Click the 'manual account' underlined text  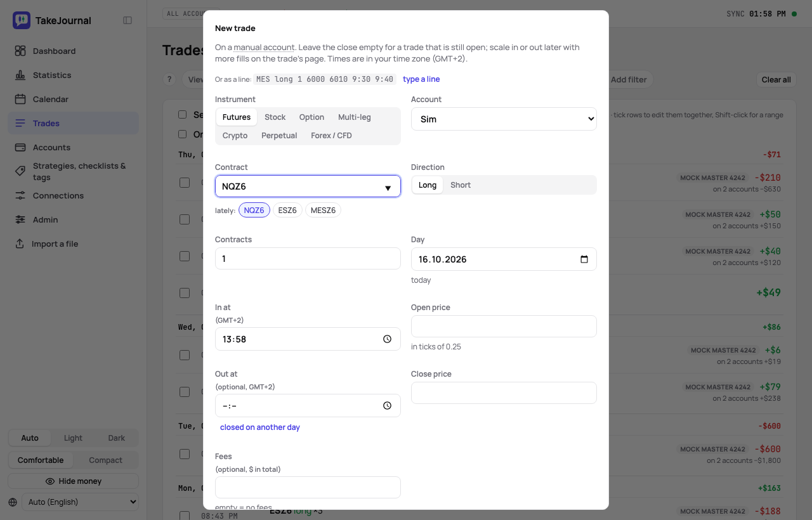[x=264, y=48]
